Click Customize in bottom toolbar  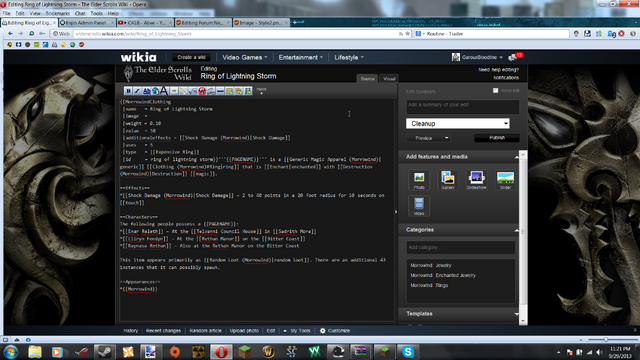point(335,331)
